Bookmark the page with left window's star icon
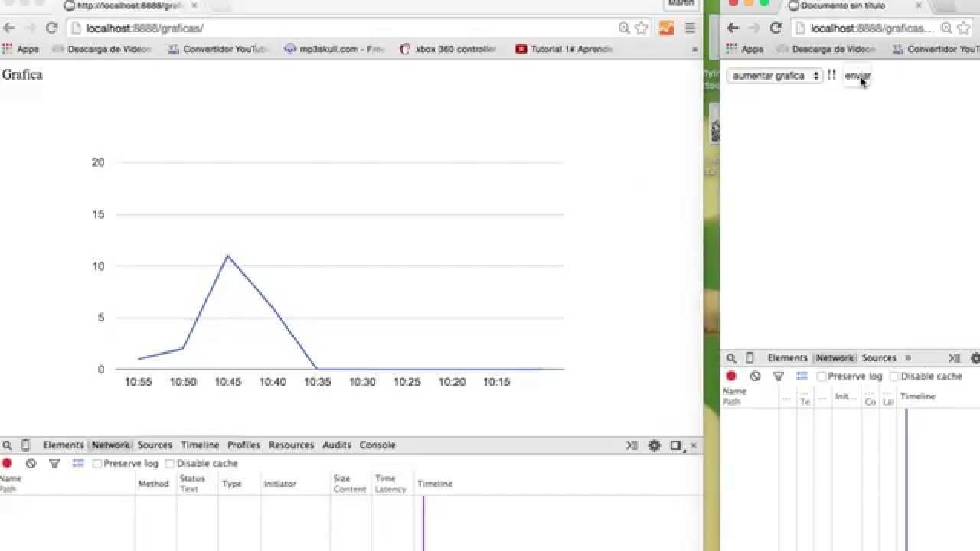The height and width of the screenshot is (551, 980). click(x=642, y=28)
